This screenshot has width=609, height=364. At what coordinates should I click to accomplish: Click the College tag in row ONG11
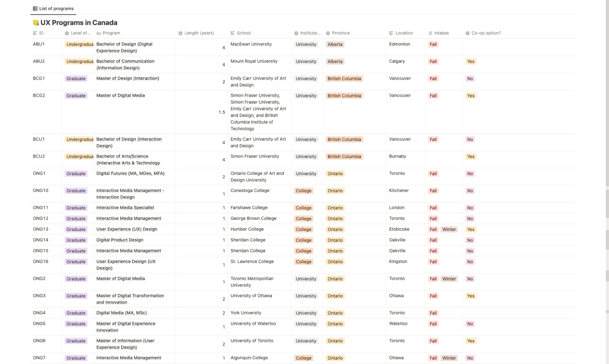point(304,208)
